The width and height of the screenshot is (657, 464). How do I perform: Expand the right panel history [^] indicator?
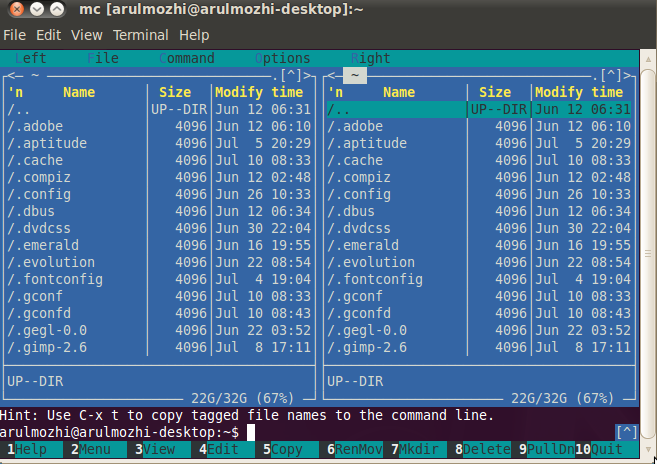click(611, 75)
